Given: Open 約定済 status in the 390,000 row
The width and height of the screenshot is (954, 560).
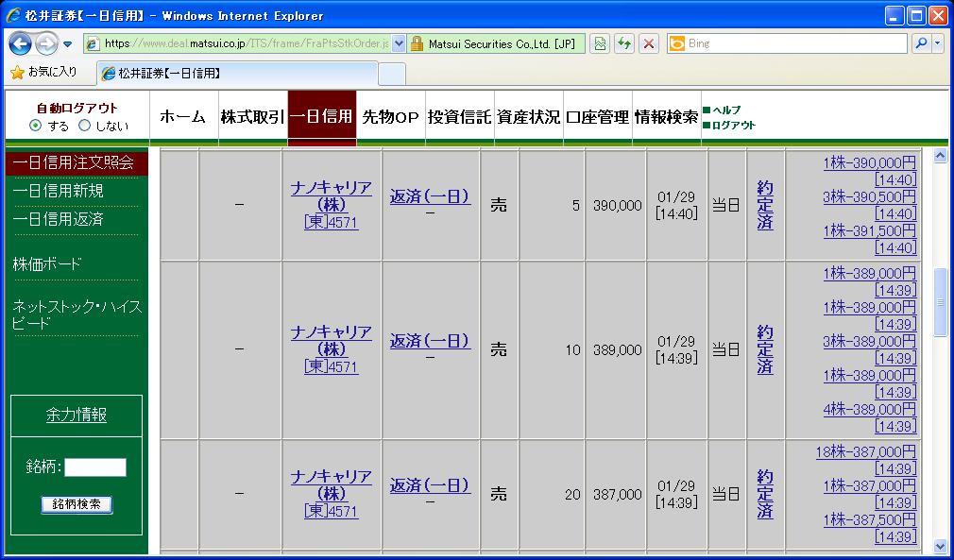Looking at the screenshot, I should (x=765, y=206).
